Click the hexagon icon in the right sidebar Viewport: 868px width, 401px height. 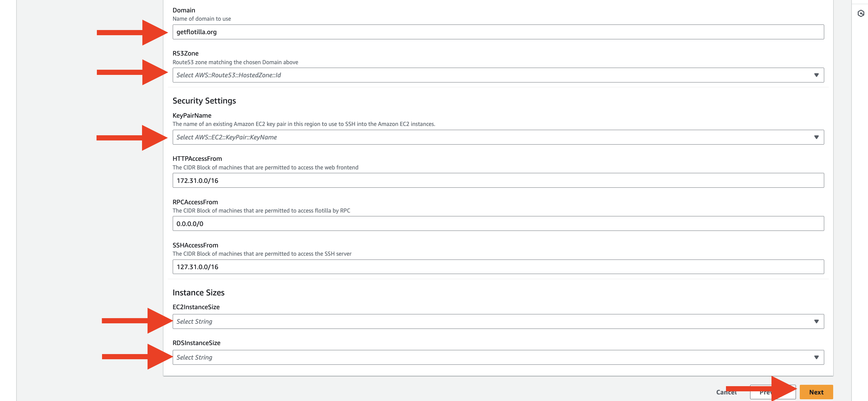click(861, 13)
